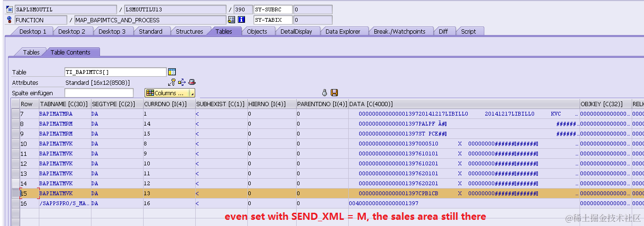Open the DetailDisplay tab
Viewport: 644px width, 226px height.
click(296, 31)
